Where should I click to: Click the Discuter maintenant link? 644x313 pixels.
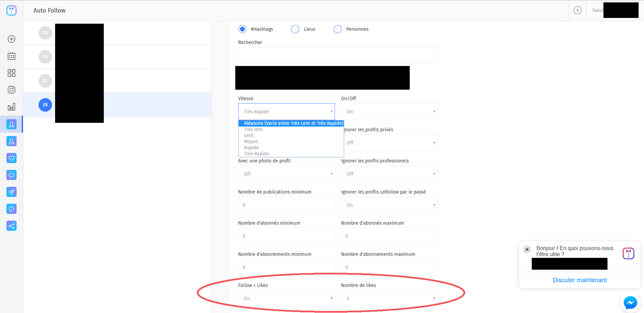tap(579, 280)
